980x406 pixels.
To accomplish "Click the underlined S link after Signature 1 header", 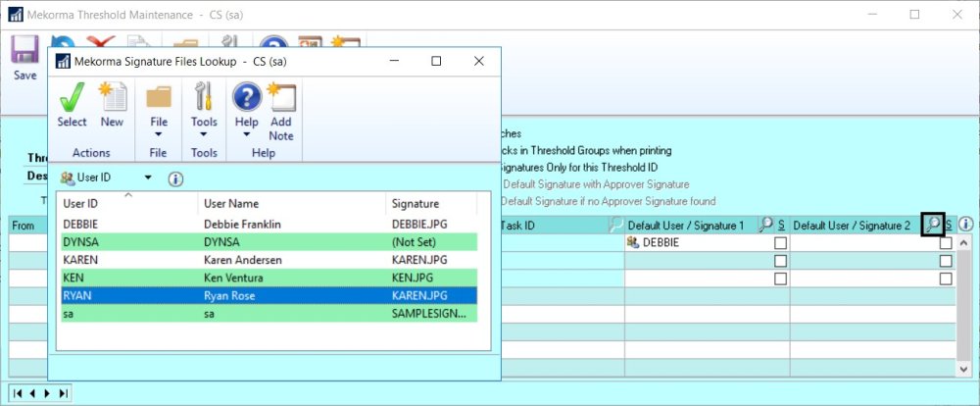I will pos(781,226).
